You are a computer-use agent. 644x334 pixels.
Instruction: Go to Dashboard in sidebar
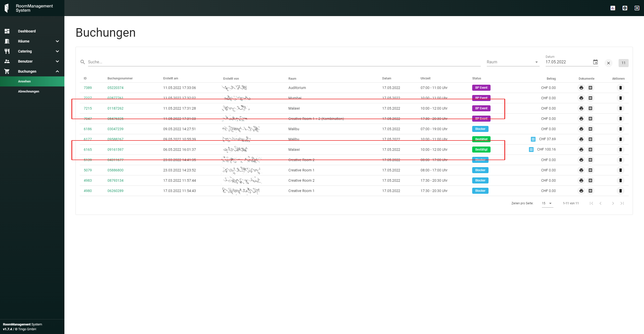pyautogui.click(x=27, y=31)
